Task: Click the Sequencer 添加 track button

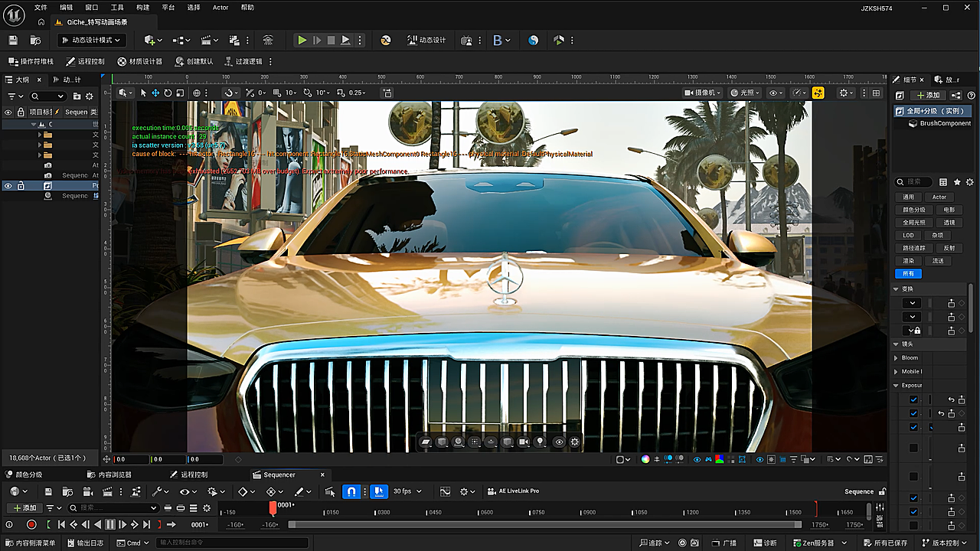Action: coord(24,507)
